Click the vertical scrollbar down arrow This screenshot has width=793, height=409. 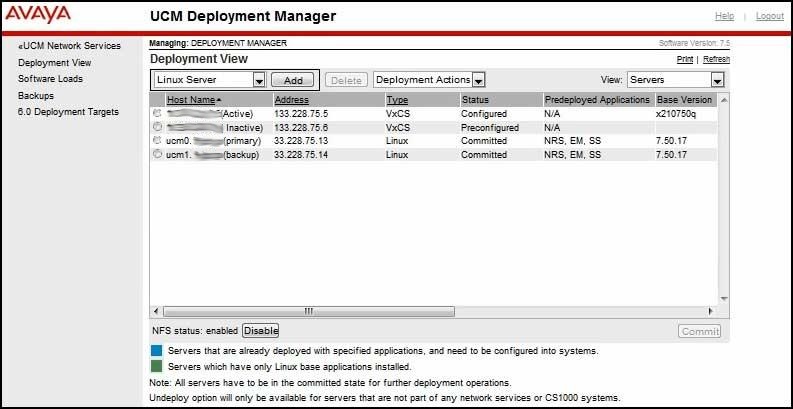724,299
